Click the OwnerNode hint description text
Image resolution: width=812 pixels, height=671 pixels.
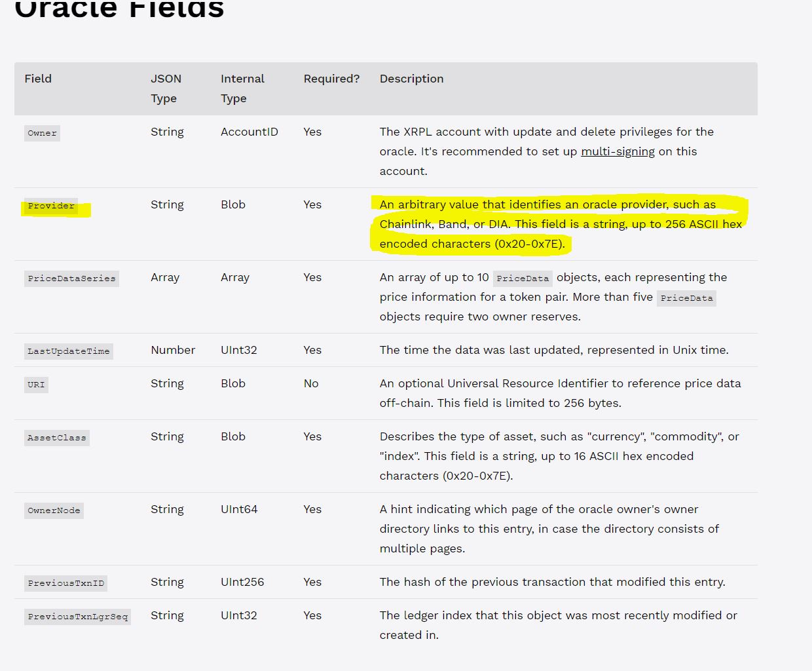(549, 529)
